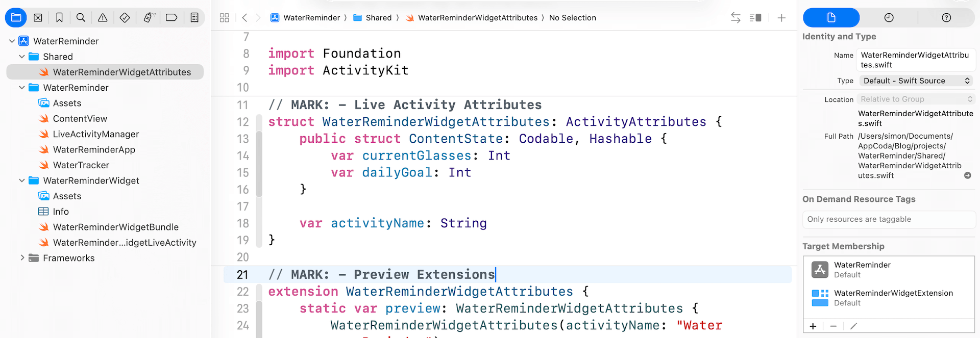Switch to the History inspector tab

(x=889, y=18)
